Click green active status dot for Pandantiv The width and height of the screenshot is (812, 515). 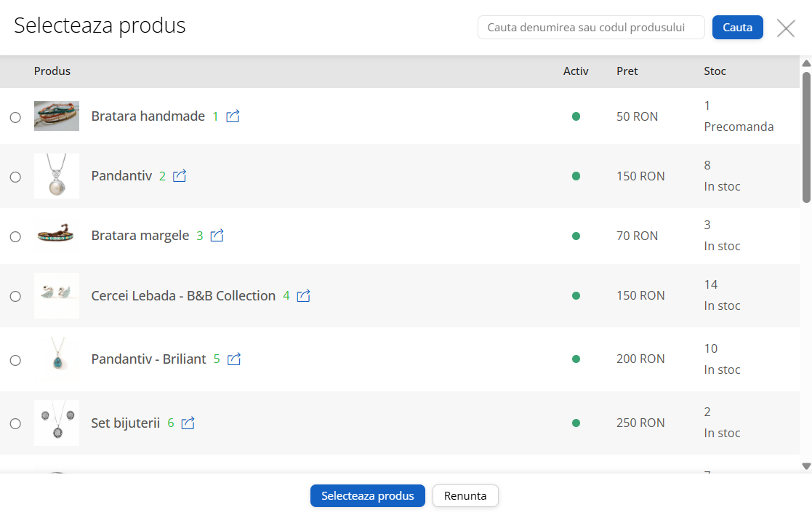[576, 176]
